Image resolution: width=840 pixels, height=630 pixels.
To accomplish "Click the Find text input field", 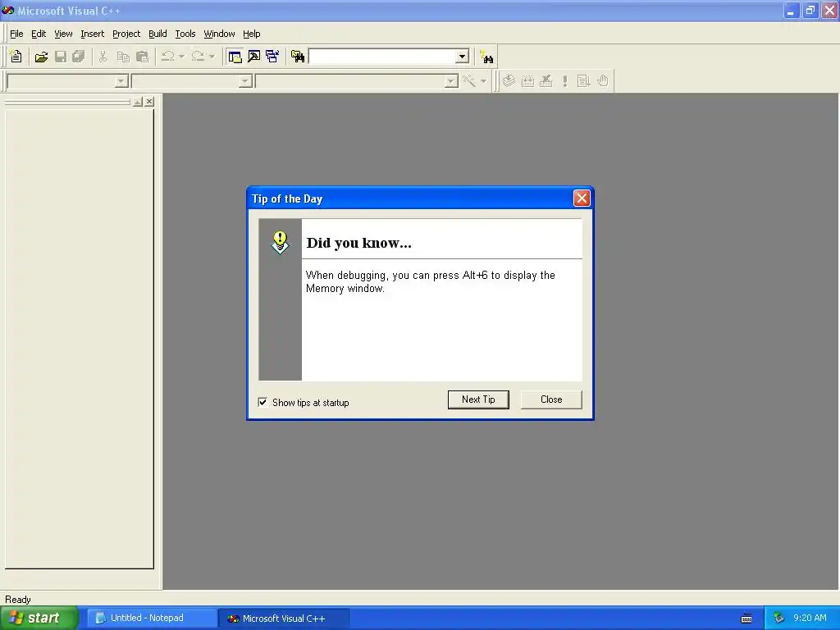I will coord(382,57).
